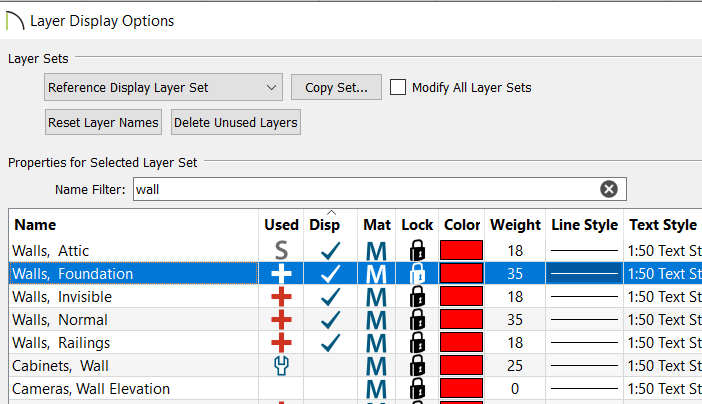Click the S used icon for Walls, Attic
Viewport: 702px width, 404px height.
281,251
